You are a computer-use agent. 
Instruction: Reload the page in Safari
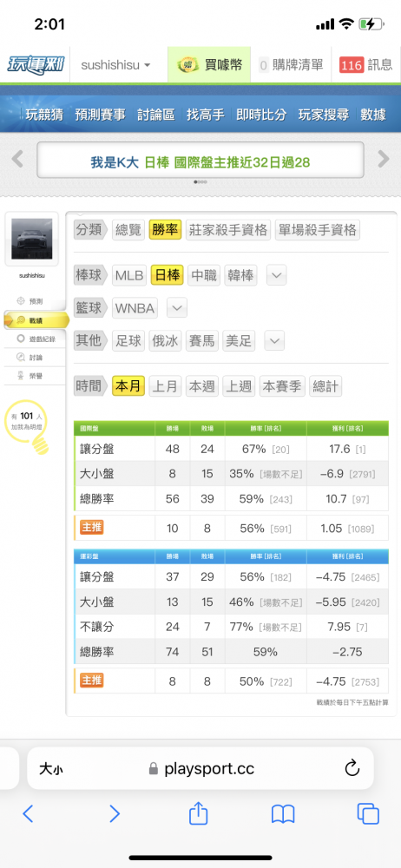click(352, 768)
